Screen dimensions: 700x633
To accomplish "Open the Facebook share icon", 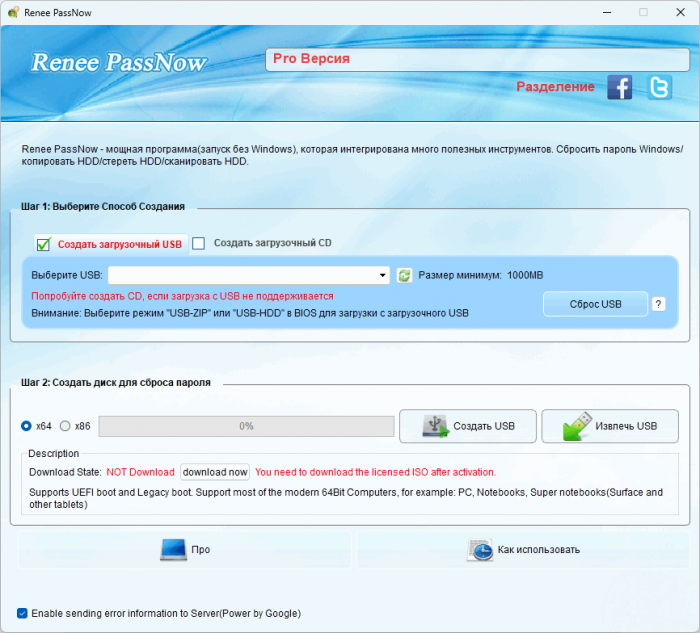I will point(619,87).
